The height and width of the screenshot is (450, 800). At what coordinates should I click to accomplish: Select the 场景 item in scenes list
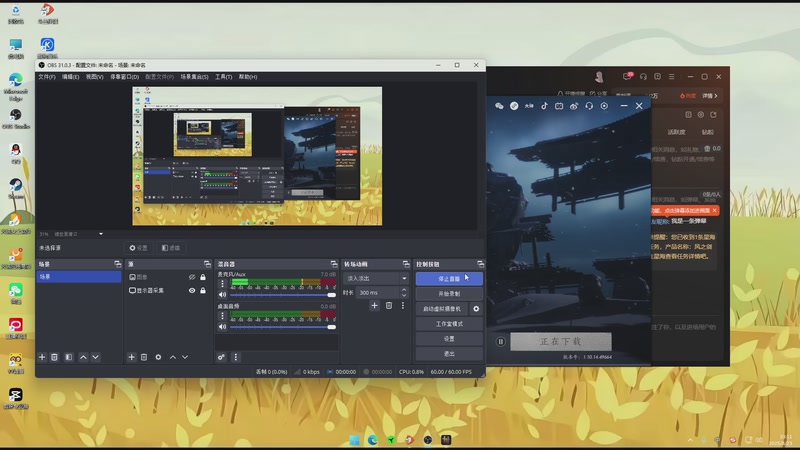click(79, 277)
